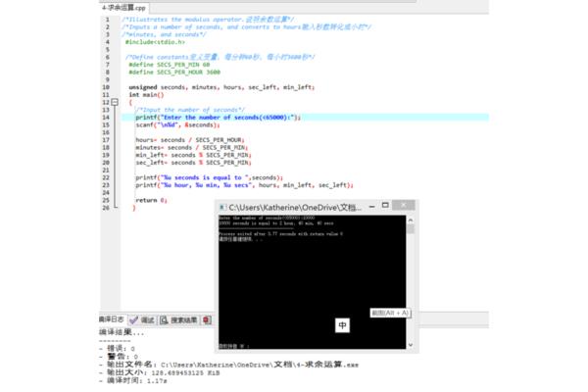Click the minutes= seconds / SECS_PER_MIN line
The width and height of the screenshot is (588, 392).
[x=192, y=147]
